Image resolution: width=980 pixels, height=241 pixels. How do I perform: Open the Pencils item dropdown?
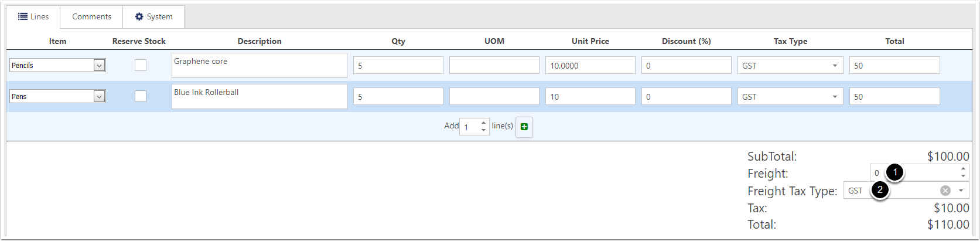click(x=57, y=65)
